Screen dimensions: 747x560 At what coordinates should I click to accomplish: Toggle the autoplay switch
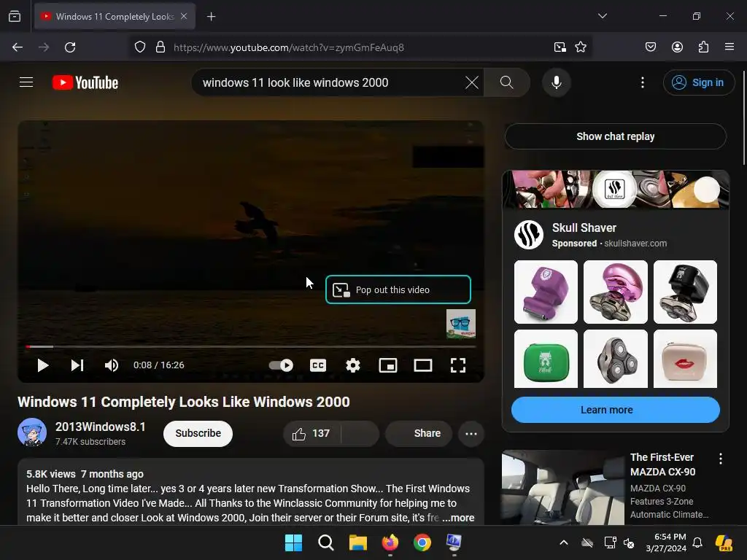point(281,365)
